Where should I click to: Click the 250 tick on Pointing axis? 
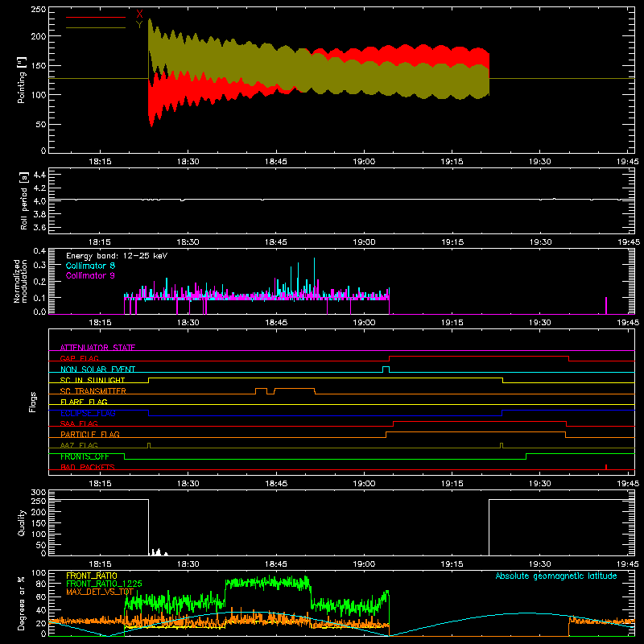click(39, 10)
